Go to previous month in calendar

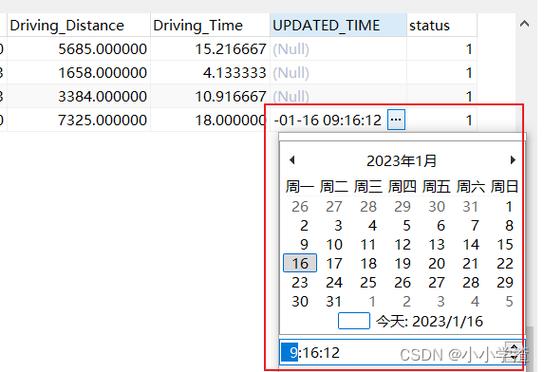292,160
